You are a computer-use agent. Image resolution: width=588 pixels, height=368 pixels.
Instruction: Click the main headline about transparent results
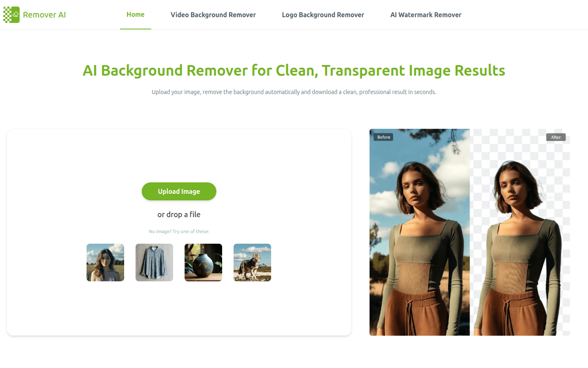pos(294,70)
